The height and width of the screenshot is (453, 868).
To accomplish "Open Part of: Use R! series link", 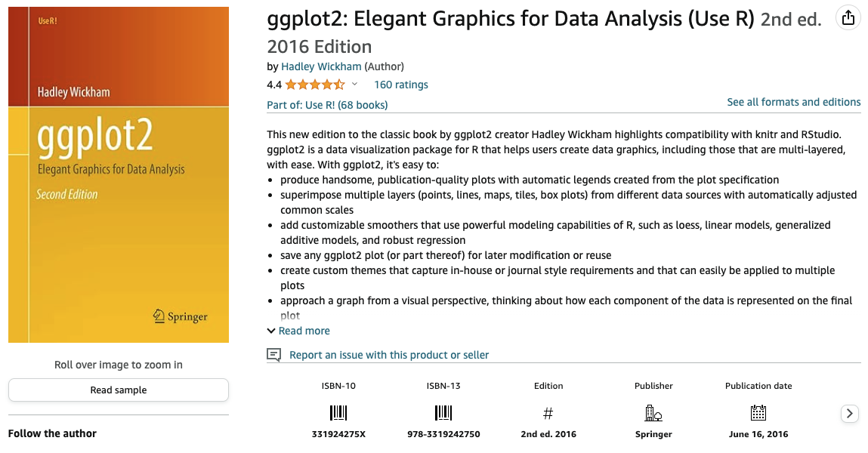I will [x=327, y=105].
